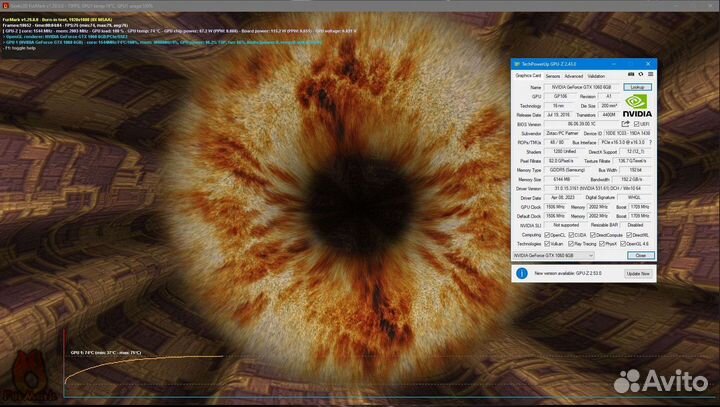
Task: Click the GPU-Z refresh icon
Action: click(641, 75)
